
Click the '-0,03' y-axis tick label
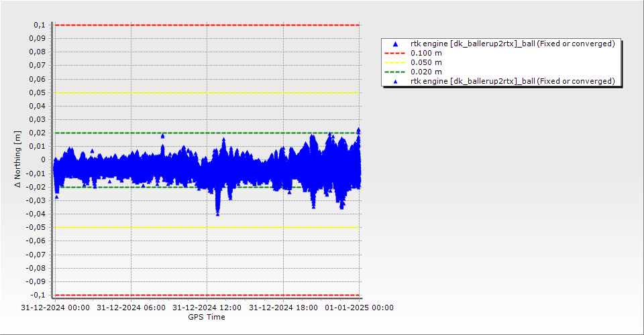coord(36,200)
